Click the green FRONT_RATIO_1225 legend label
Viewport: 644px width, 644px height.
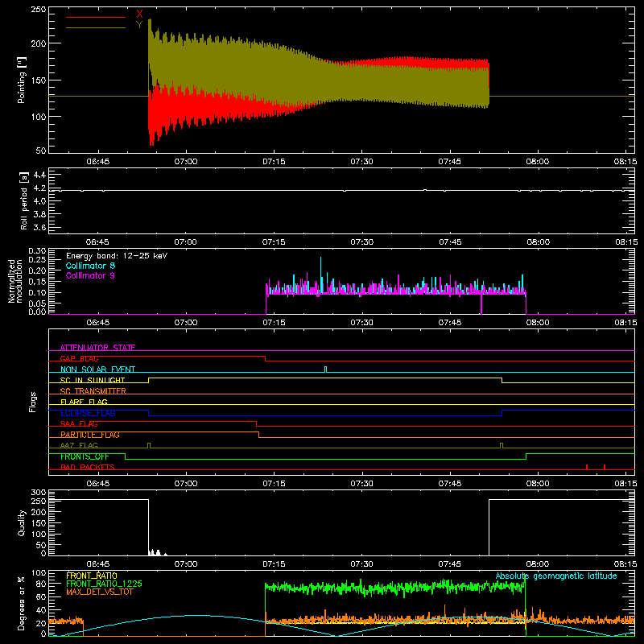[x=104, y=584]
